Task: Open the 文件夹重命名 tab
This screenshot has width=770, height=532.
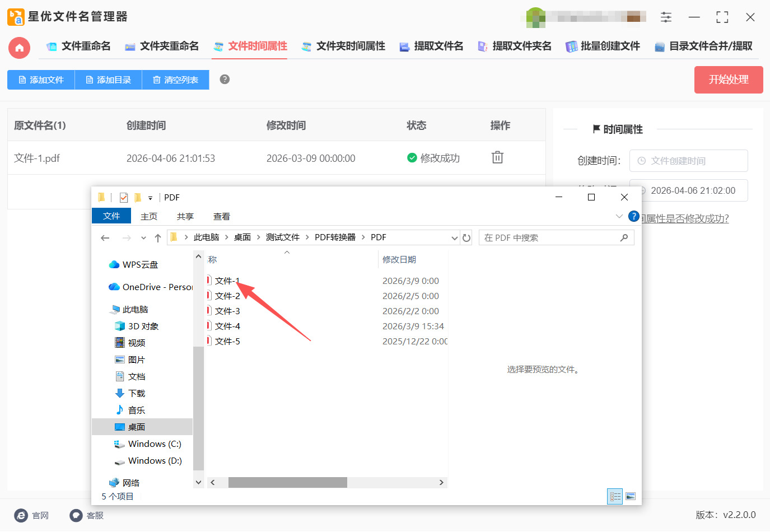Action: (162, 46)
